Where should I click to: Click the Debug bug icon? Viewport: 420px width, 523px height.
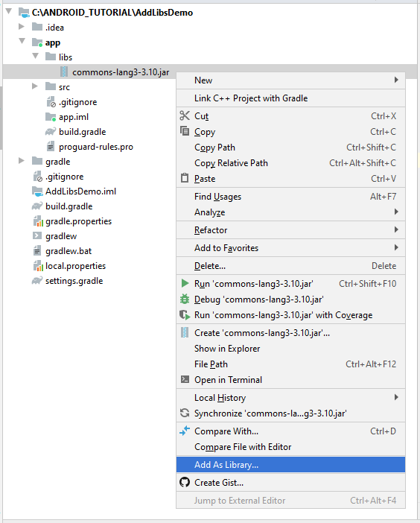[185, 299]
